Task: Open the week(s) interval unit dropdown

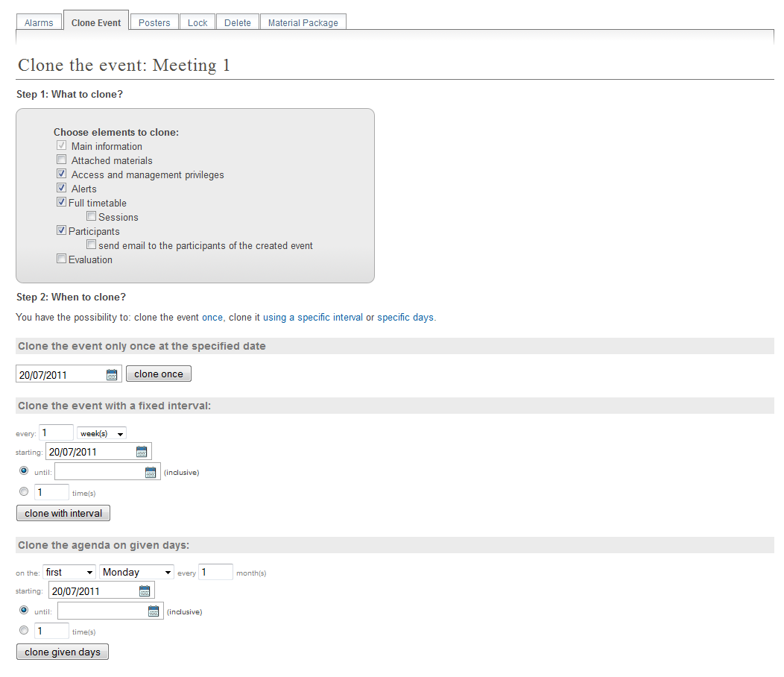Action: coord(101,433)
